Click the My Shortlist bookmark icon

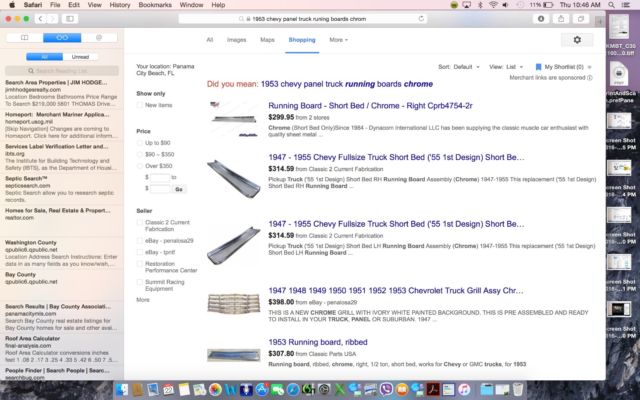(x=538, y=67)
